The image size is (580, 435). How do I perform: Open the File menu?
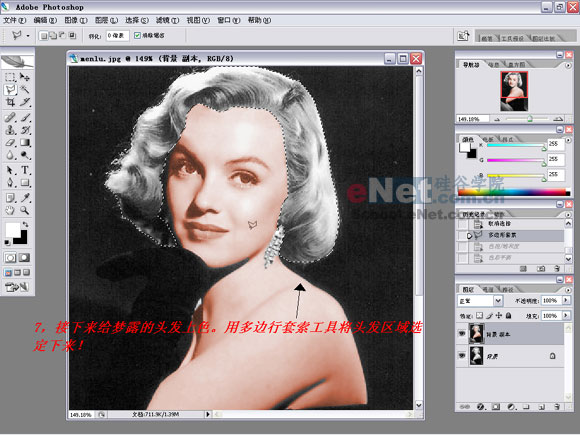[x=14, y=20]
